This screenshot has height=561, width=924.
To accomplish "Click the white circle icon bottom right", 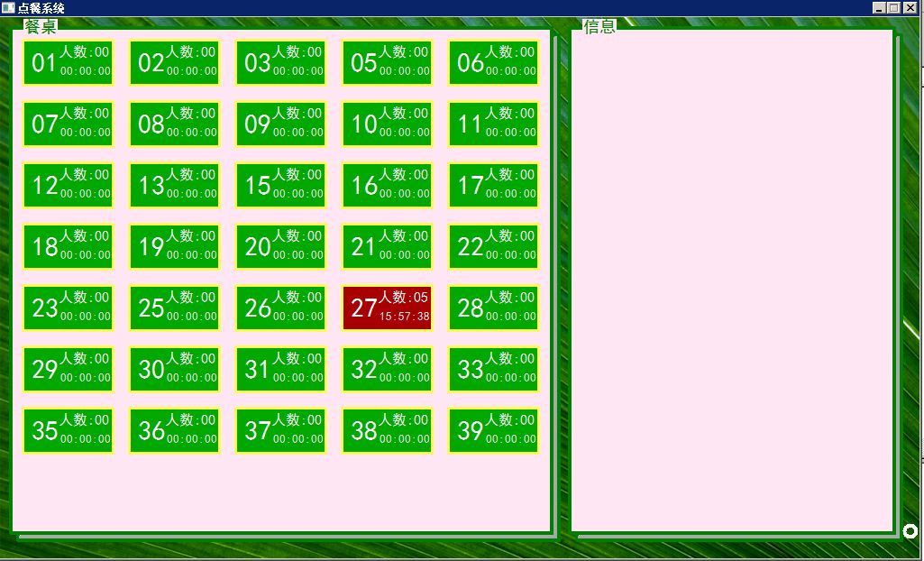I will coord(910,531).
